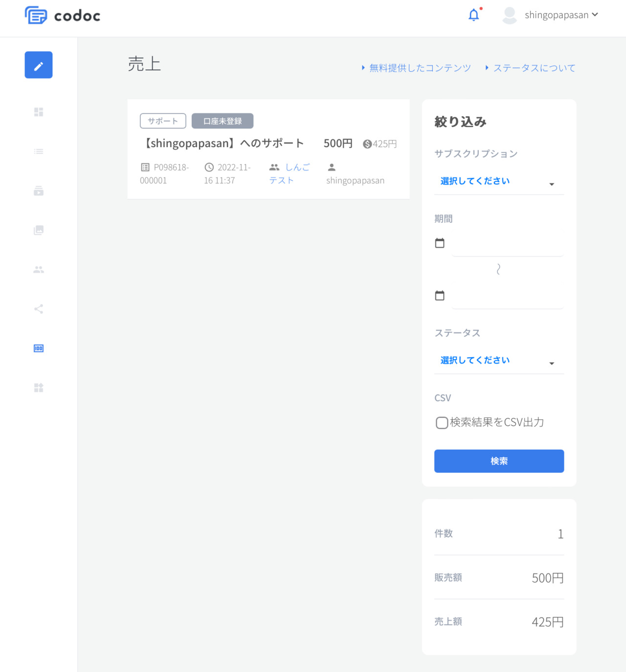The width and height of the screenshot is (626, 672).
Task: Select the pencil editing icon in sidebar
Action: [38, 65]
